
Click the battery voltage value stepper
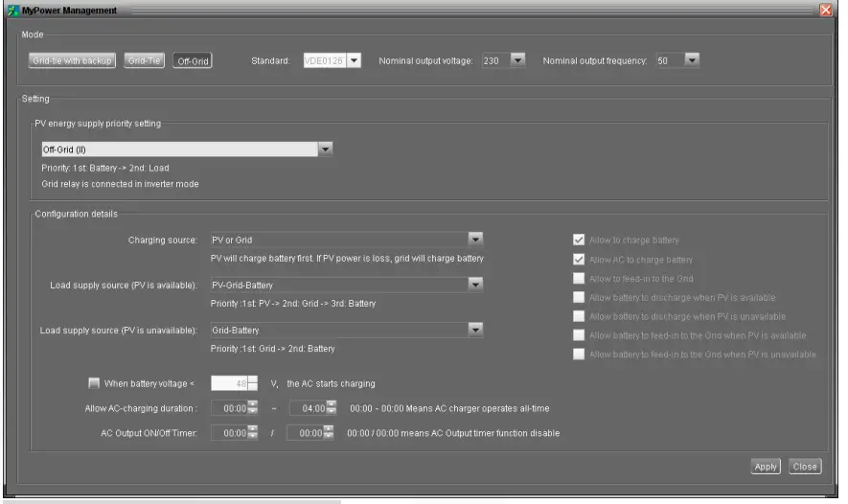pos(253,383)
